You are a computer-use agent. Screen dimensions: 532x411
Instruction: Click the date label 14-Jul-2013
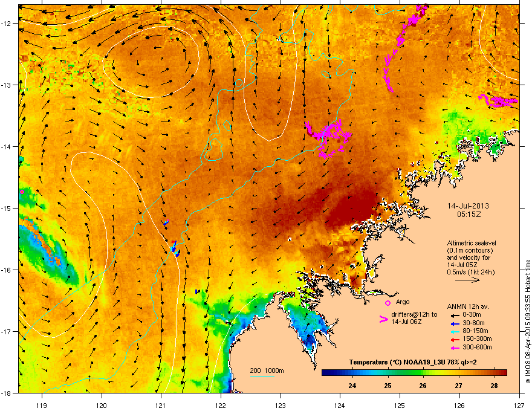[x=468, y=206]
